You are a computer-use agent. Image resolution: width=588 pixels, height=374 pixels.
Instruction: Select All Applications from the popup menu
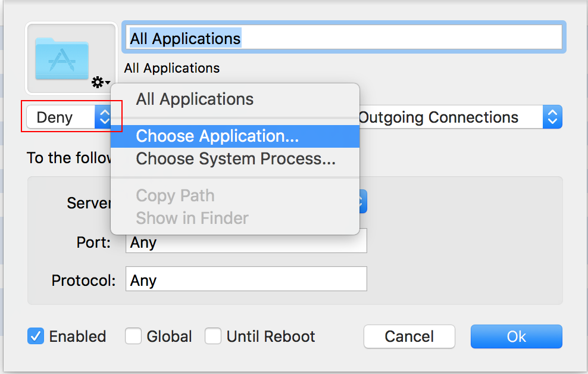tap(195, 99)
